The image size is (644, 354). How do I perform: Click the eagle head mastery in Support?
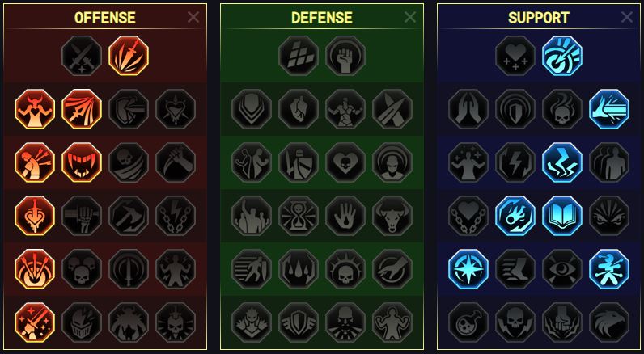click(609, 322)
